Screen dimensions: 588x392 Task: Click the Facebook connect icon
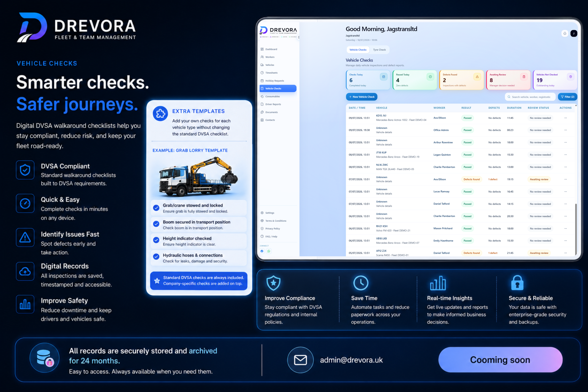tap(262, 251)
